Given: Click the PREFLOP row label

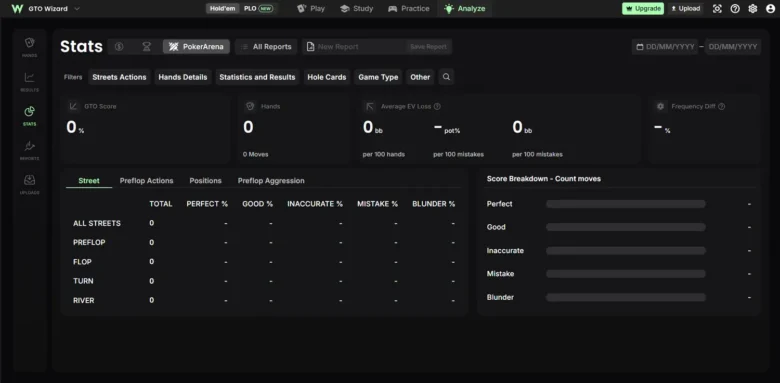Looking at the screenshot, I should point(89,242).
